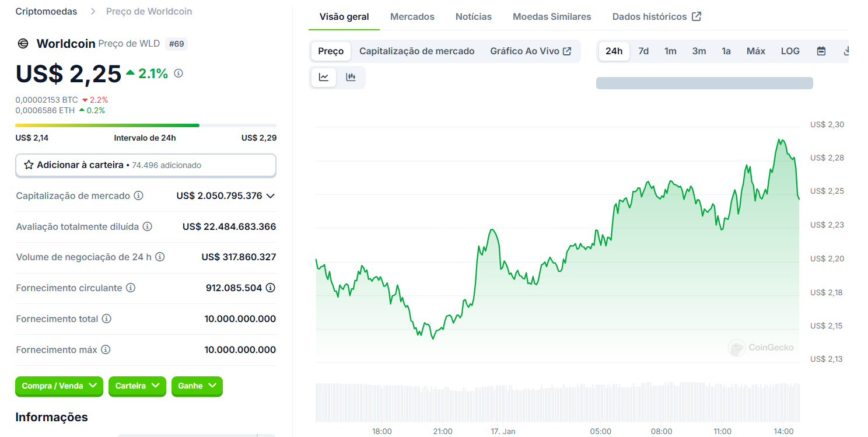
Task: Click Preço de Worldcoin breadcrumb
Action: pos(149,12)
